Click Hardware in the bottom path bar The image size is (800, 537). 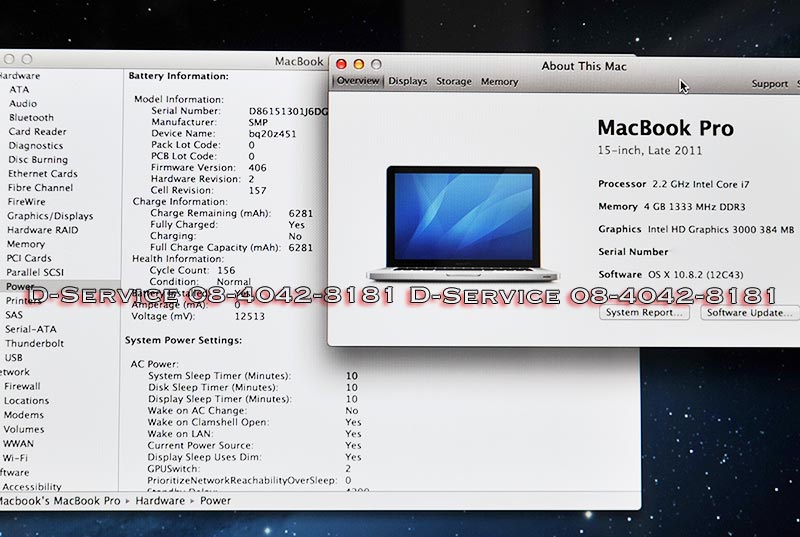tap(160, 501)
